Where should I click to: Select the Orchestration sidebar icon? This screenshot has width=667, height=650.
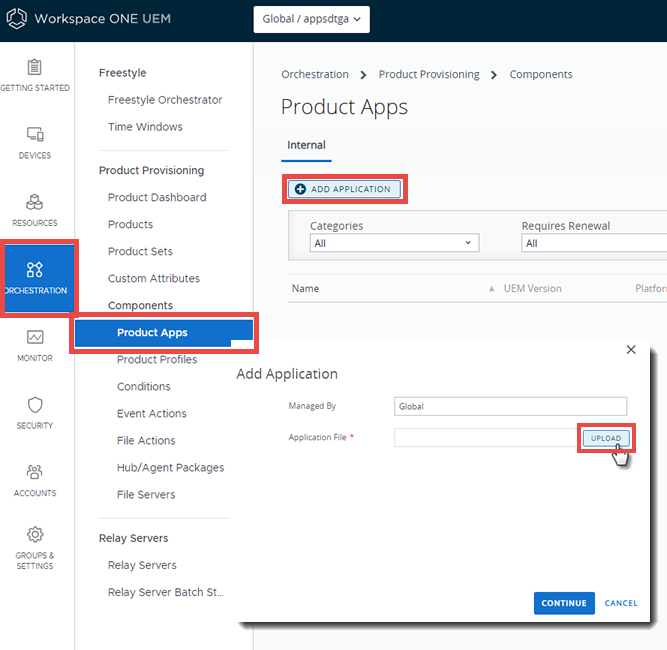point(34,269)
